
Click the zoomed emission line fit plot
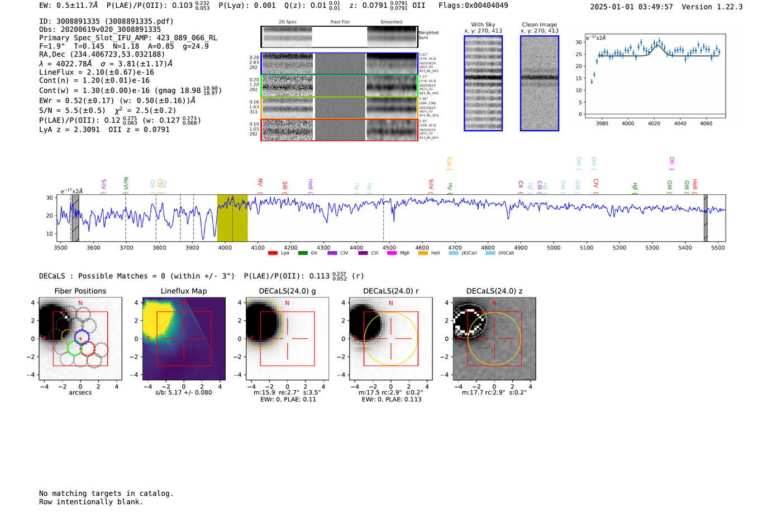655,76
